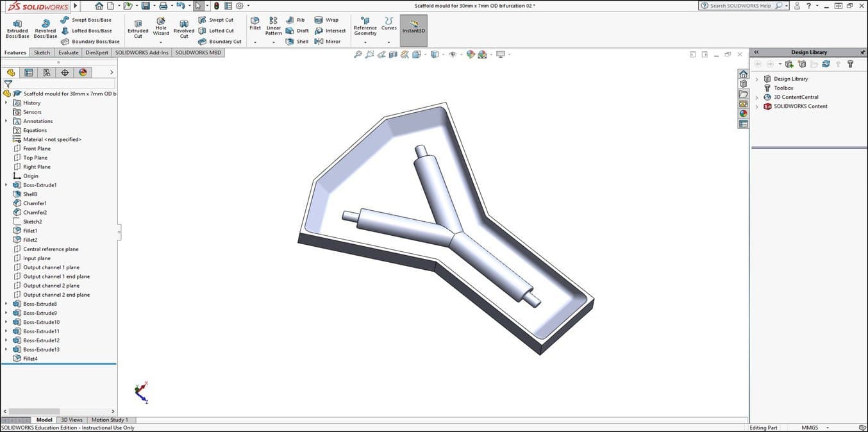Expand the 3D ContentCentral node
Viewport: 868px width, 432px height.
(x=756, y=97)
